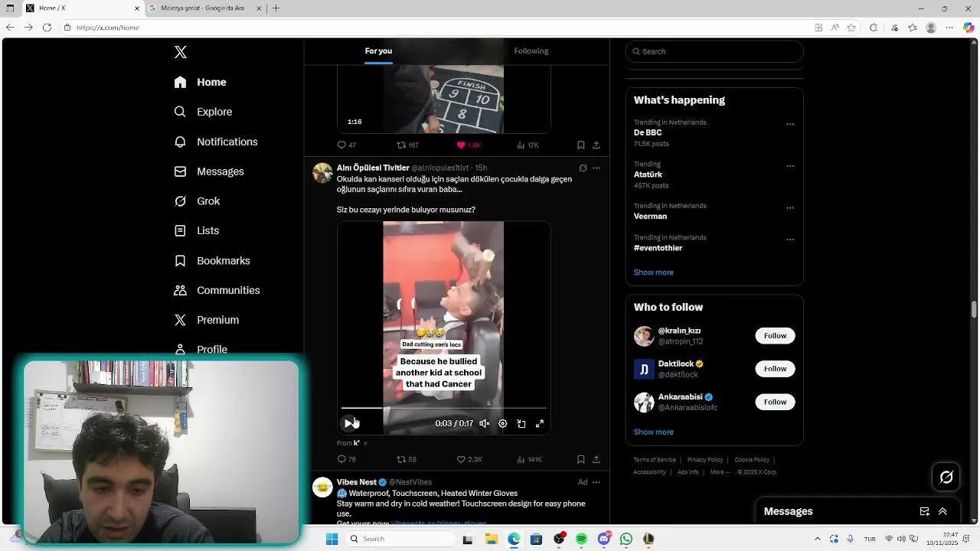Enter fullscreen for the video
980x551 pixels.
click(x=540, y=423)
